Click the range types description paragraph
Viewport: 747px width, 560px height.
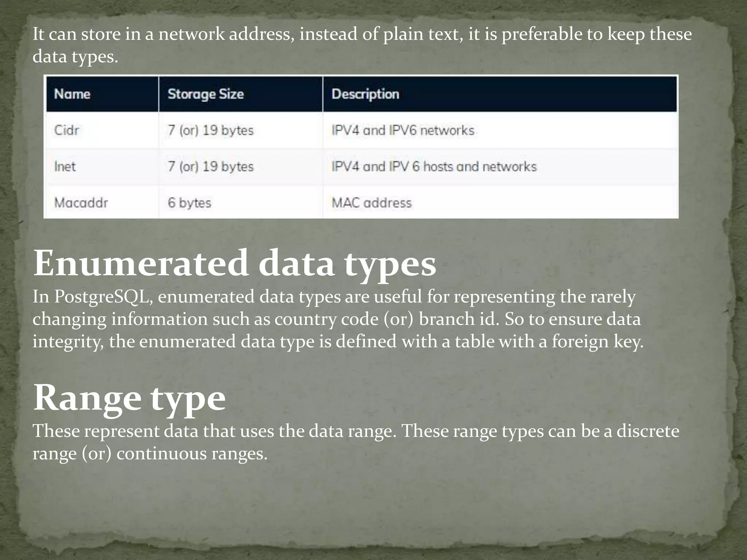pyautogui.click(x=356, y=442)
